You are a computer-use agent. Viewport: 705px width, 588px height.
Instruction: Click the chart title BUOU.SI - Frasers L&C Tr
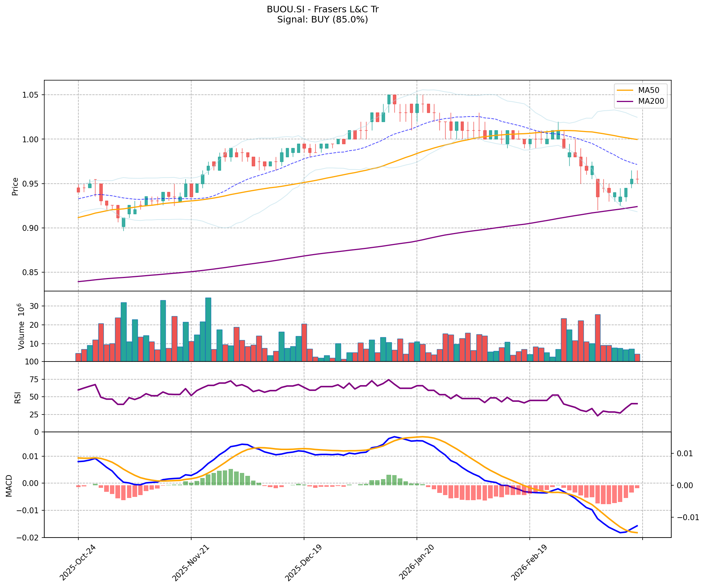tap(323, 9)
